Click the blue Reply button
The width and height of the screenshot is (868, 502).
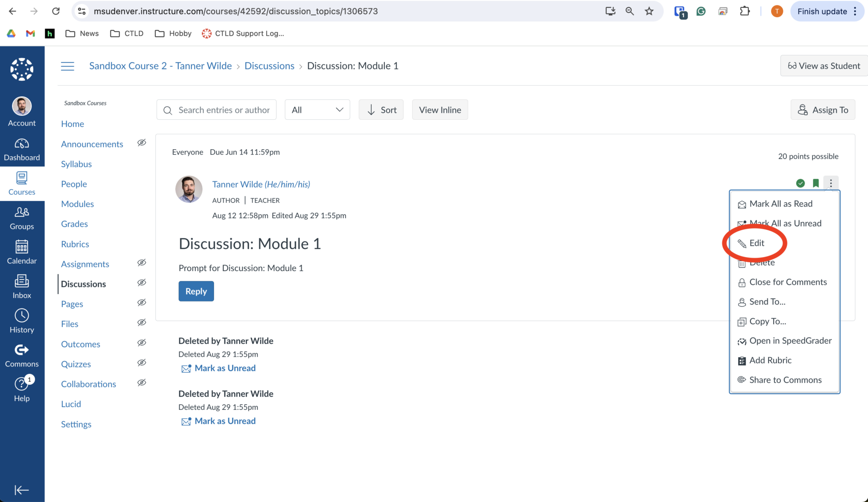[196, 291]
